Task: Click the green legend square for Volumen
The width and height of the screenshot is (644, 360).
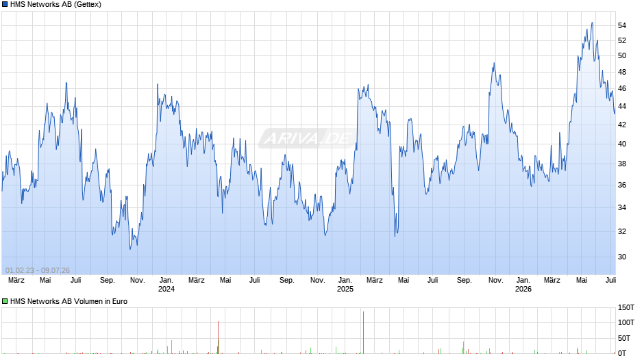Action: [x=5, y=301]
